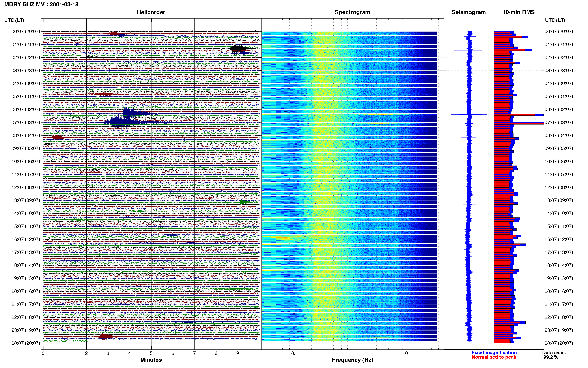The image size is (588, 368).
Task: Click right-axis time label '21:07 (17:07)'
Action: click(559, 304)
